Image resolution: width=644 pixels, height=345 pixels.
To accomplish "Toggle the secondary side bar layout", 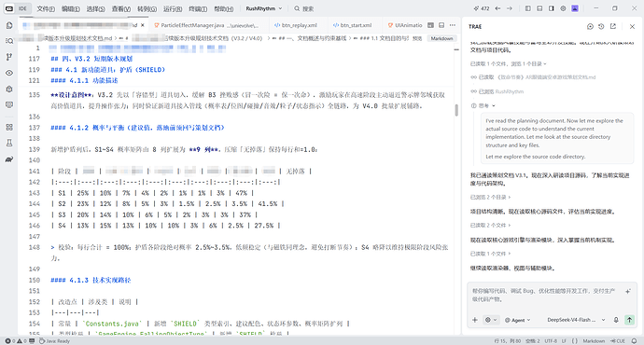I will pyautogui.click(x=552, y=8).
